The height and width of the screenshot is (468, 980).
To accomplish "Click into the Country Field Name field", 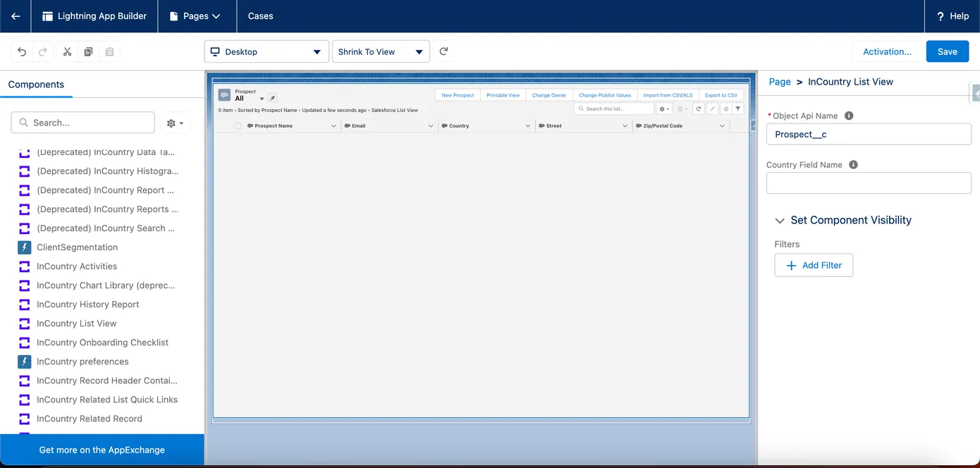I will point(869,183).
